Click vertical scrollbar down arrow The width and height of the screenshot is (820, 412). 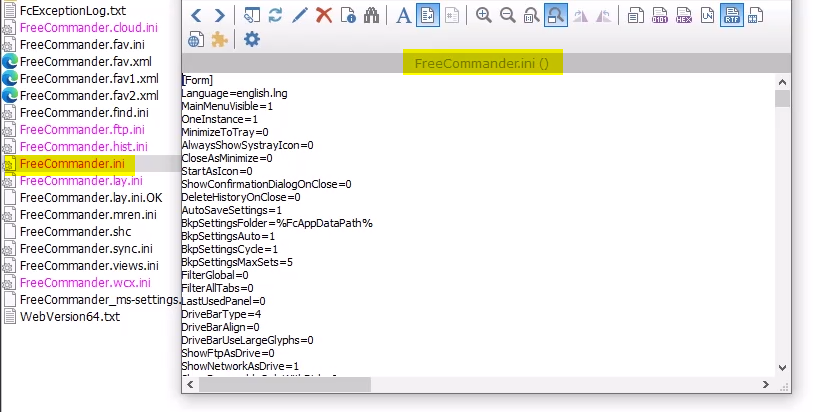(x=782, y=368)
